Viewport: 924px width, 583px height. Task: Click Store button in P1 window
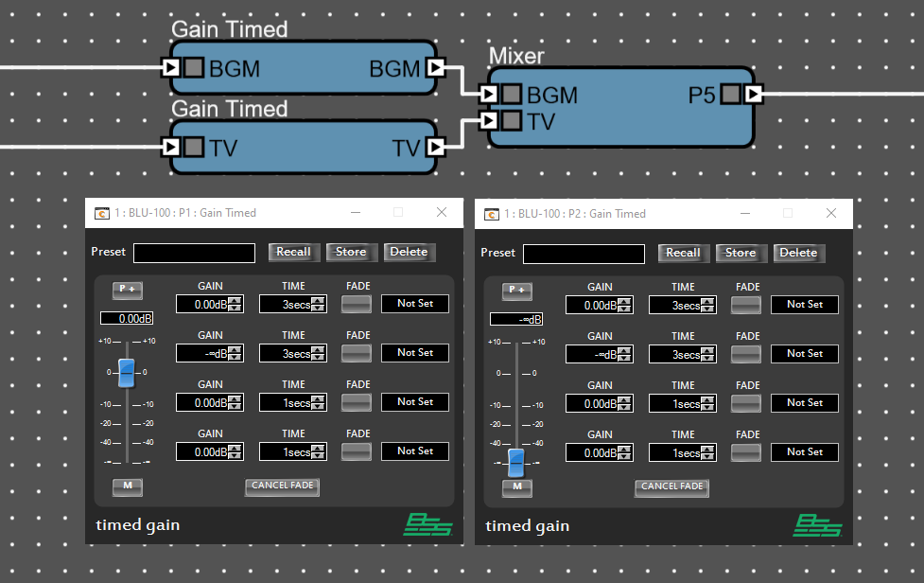351,252
